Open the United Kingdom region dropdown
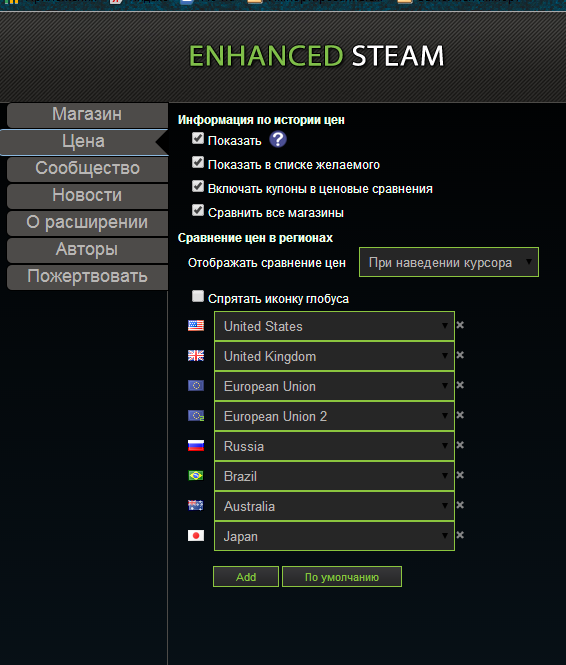The height and width of the screenshot is (665, 566). tap(335, 356)
